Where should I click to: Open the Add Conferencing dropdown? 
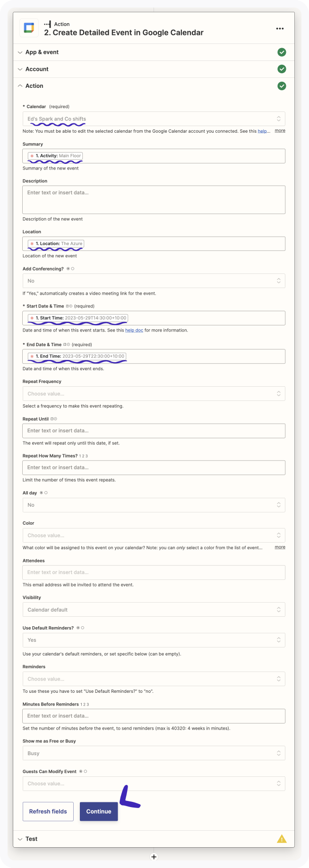tap(154, 281)
